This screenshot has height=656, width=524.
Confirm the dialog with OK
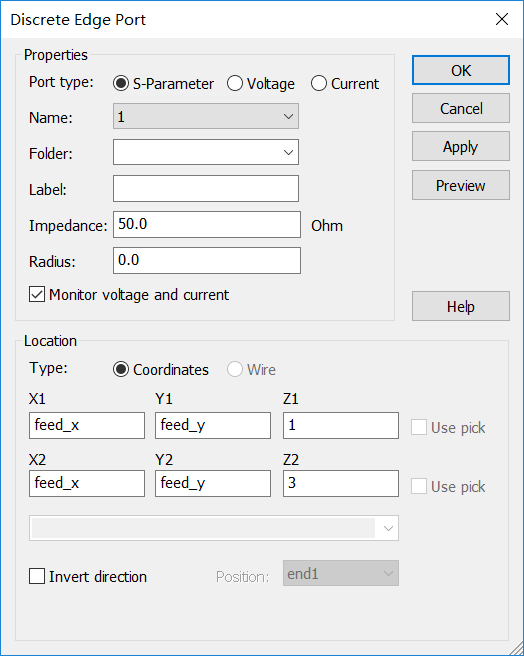461,70
